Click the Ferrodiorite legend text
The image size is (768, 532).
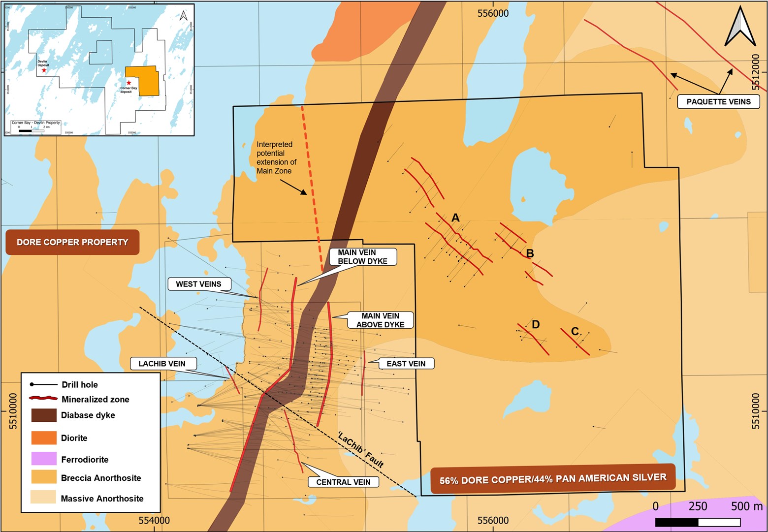pyautogui.click(x=85, y=460)
